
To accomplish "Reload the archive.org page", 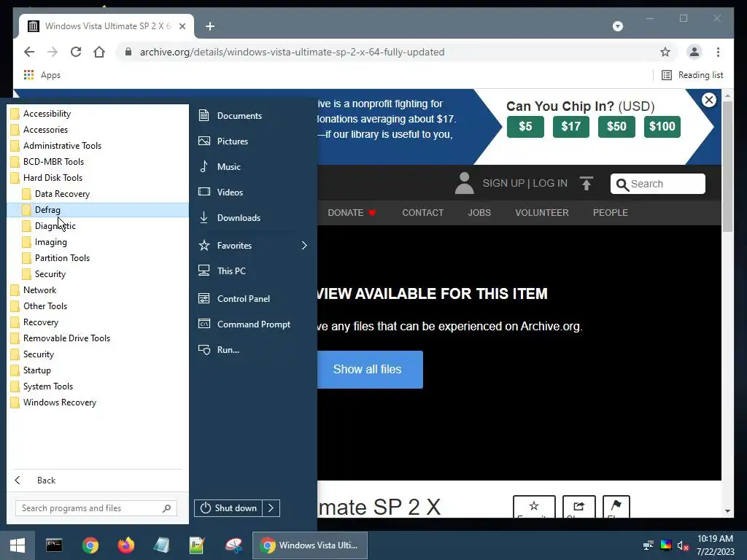I will (x=76, y=52).
